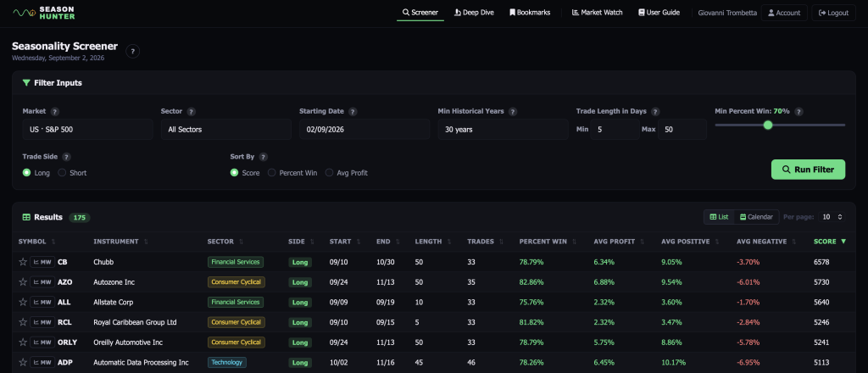Sort table by TRADES column
868x373 pixels.
[x=485, y=242]
